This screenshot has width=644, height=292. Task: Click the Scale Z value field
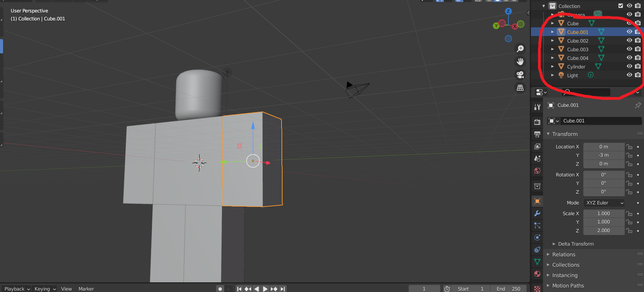(604, 230)
